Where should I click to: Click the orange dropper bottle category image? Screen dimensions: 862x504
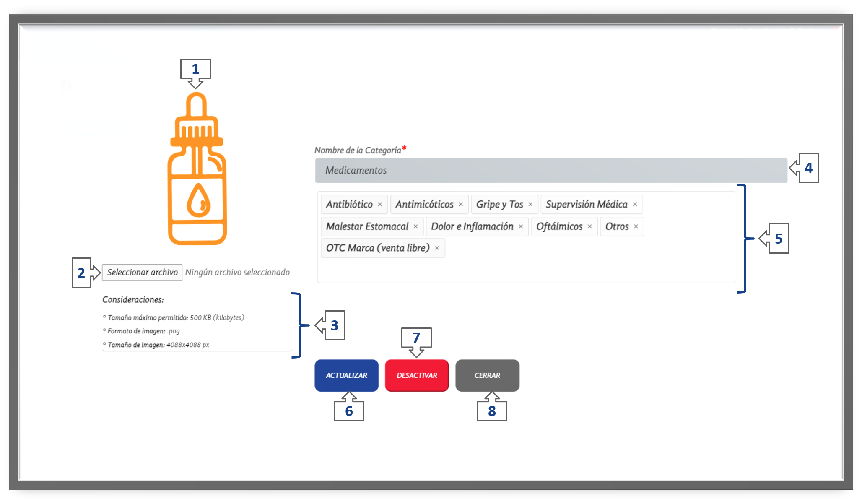(197, 168)
